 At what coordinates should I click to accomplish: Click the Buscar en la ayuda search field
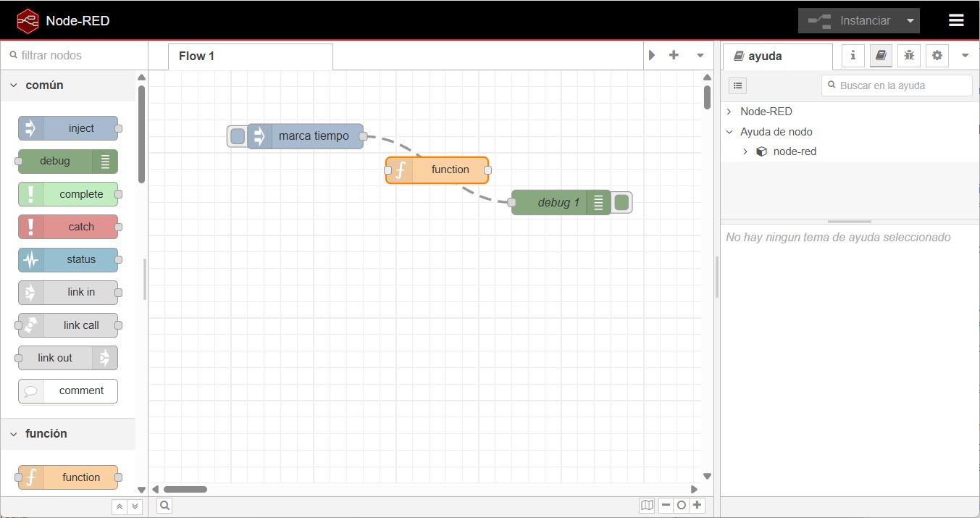(x=897, y=85)
